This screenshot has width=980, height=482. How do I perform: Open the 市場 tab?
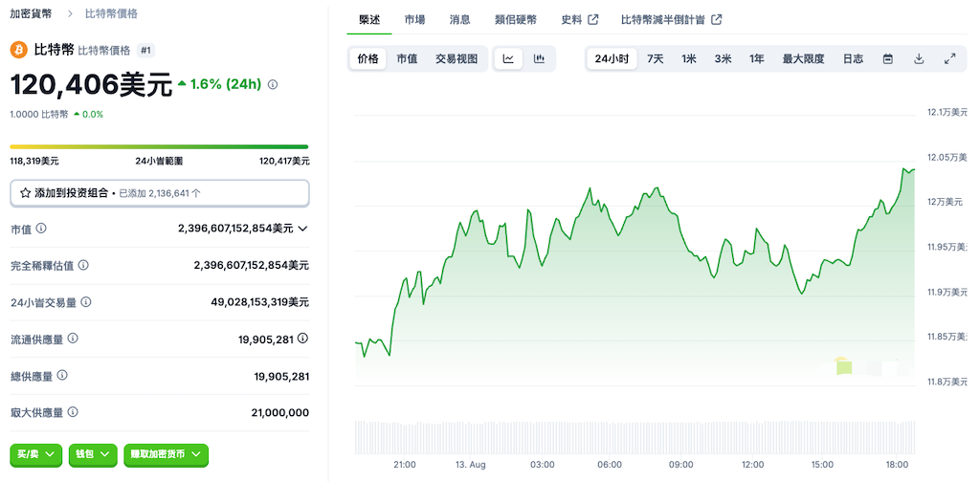tap(415, 19)
